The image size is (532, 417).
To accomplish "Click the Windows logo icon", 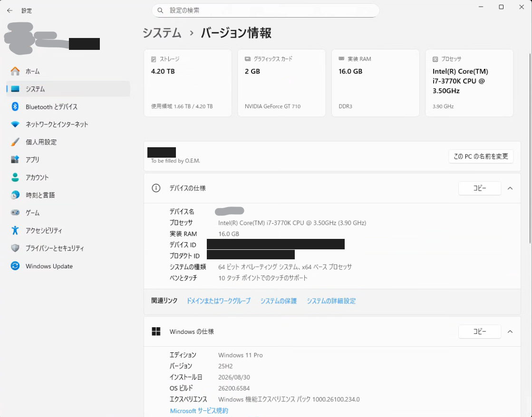I will pyautogui.click(x=156, y=332).
